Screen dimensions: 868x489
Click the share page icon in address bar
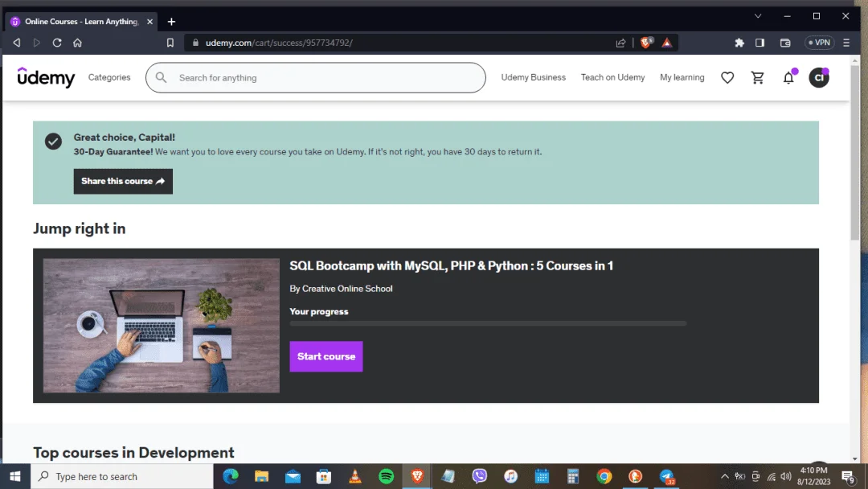point(620,43)
